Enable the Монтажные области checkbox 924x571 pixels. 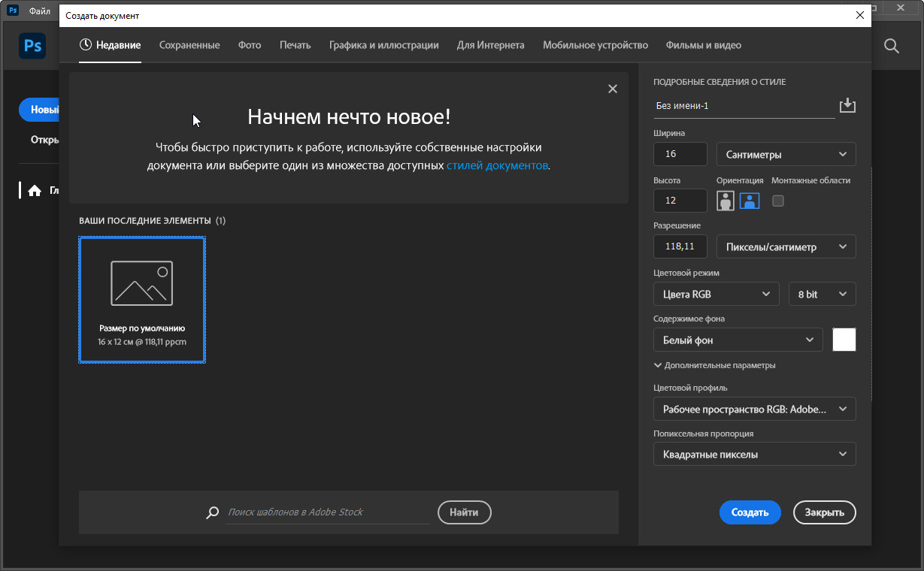pos(778,201)
